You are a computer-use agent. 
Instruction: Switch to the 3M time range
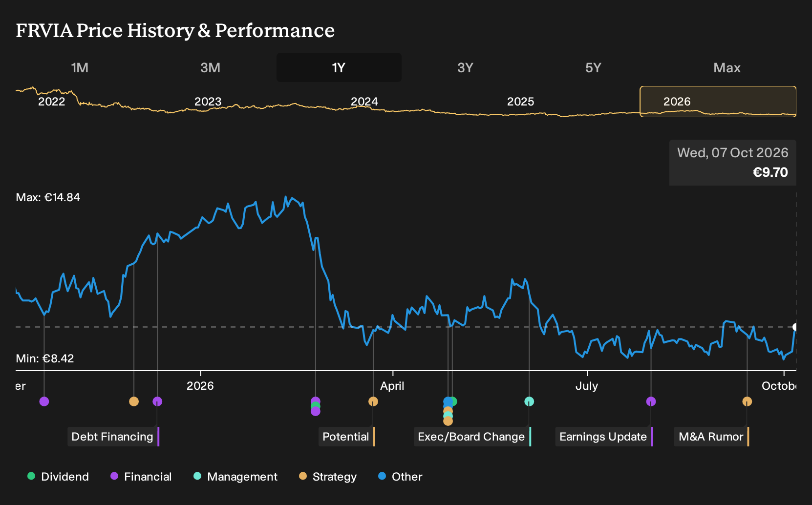coord(210,67)
